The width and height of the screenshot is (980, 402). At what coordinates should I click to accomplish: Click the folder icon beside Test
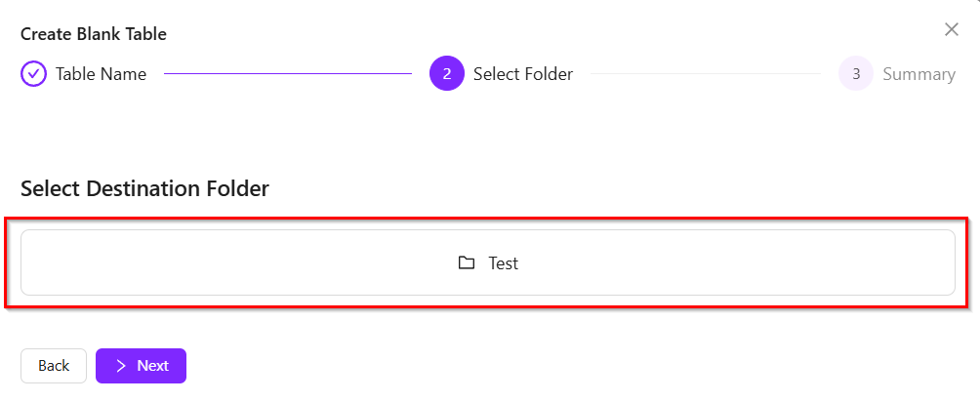coord(467,263)
